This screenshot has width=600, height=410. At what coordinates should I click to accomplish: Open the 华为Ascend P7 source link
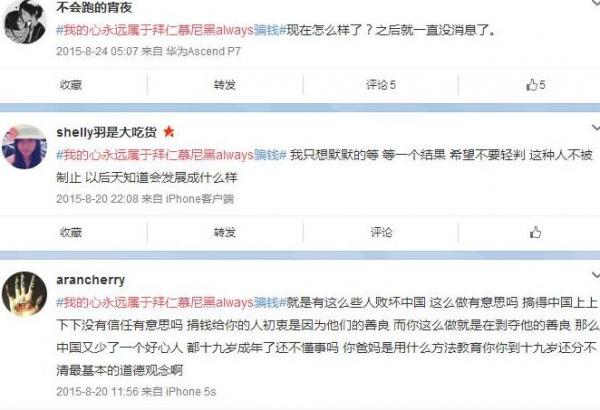tap(203, 51)
